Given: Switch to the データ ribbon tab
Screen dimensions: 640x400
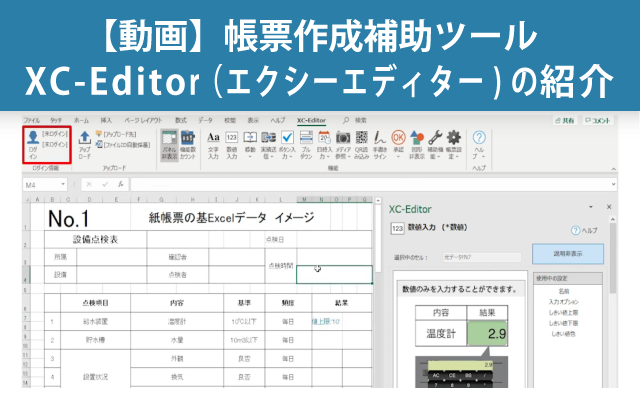Looking at the screenshot, I should tap(205, 120).
